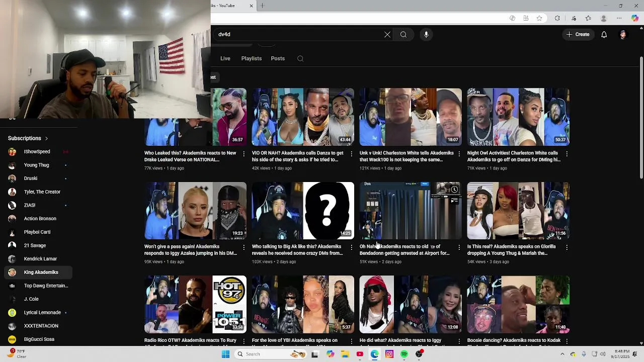Open options for the VIO OR NAH video
Screen dimensions: 644x362
click(x=351, y=154)
